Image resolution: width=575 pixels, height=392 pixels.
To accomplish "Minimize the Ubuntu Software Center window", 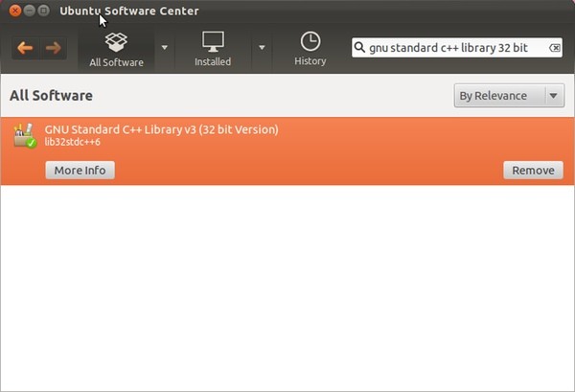I will (30, 11).
